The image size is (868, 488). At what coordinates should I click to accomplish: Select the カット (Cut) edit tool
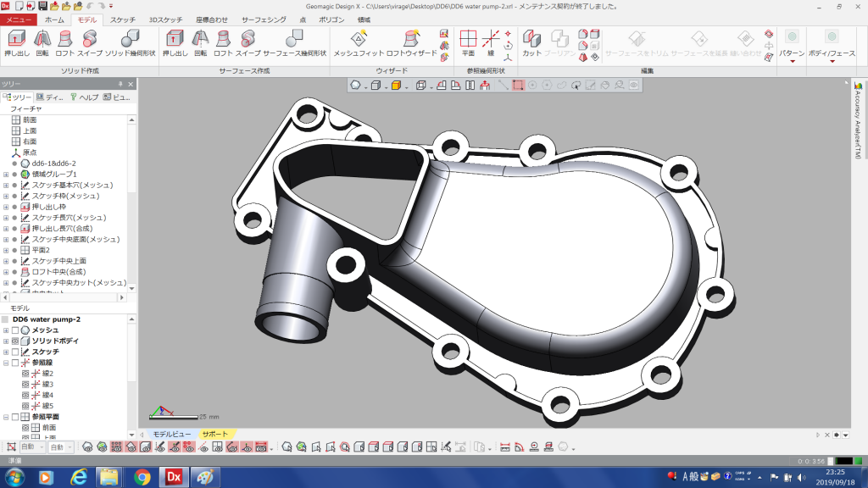click(x=531, y=42)
